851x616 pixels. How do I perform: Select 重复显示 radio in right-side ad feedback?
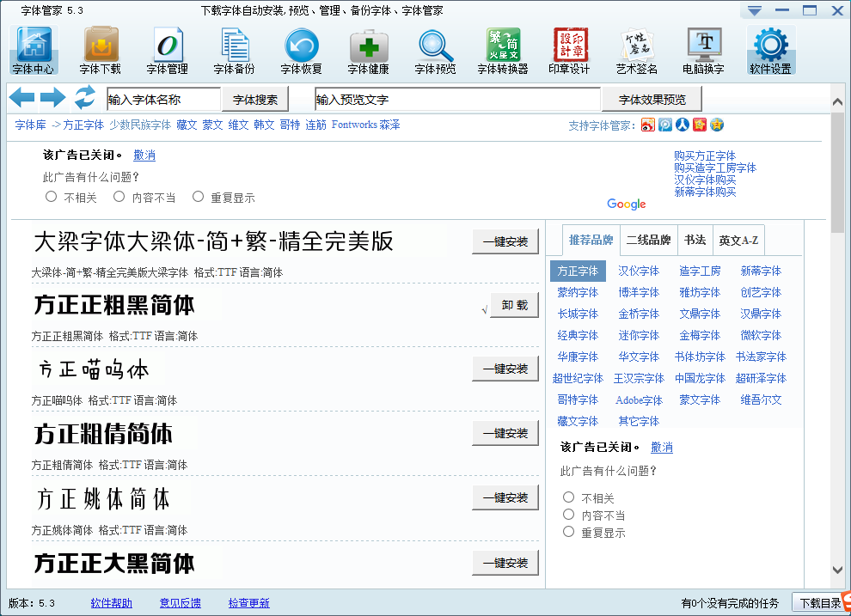click(x=568, y=532)
